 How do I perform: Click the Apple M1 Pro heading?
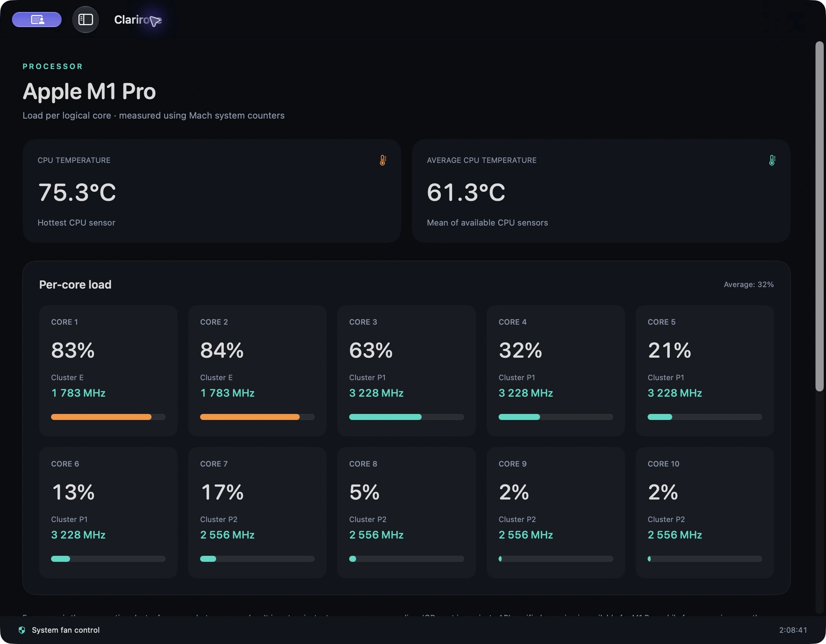tap(89, 92)
